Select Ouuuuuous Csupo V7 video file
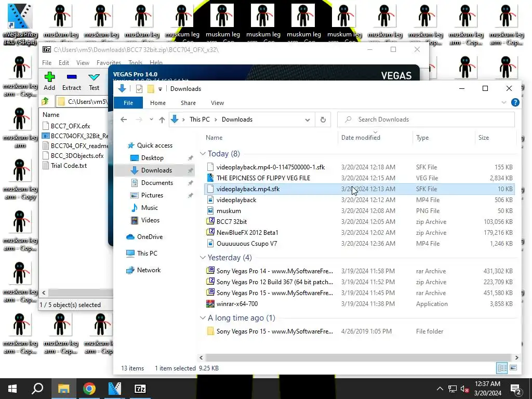Screen dimensions: 532x399 pyautogui.click(x=360, y=243)
